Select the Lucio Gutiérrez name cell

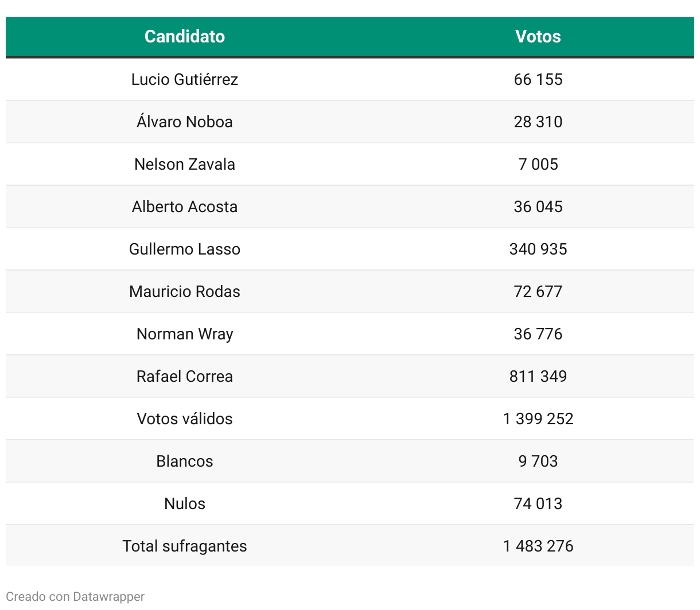click(185, 79)
